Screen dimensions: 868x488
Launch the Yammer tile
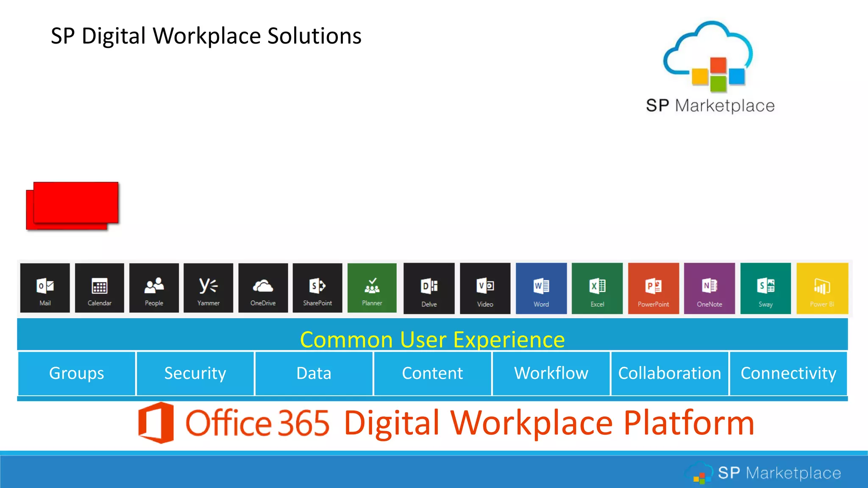pyautogui.click(x=209, y=288)
